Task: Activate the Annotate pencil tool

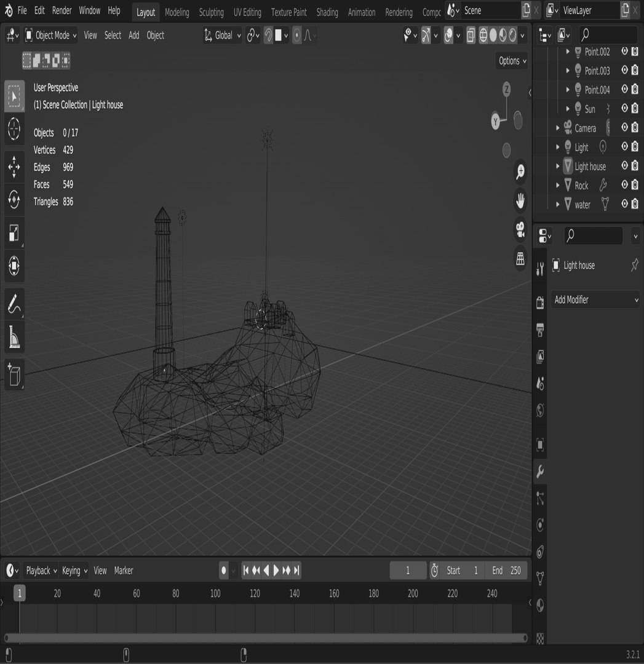Action: (14, 304)
